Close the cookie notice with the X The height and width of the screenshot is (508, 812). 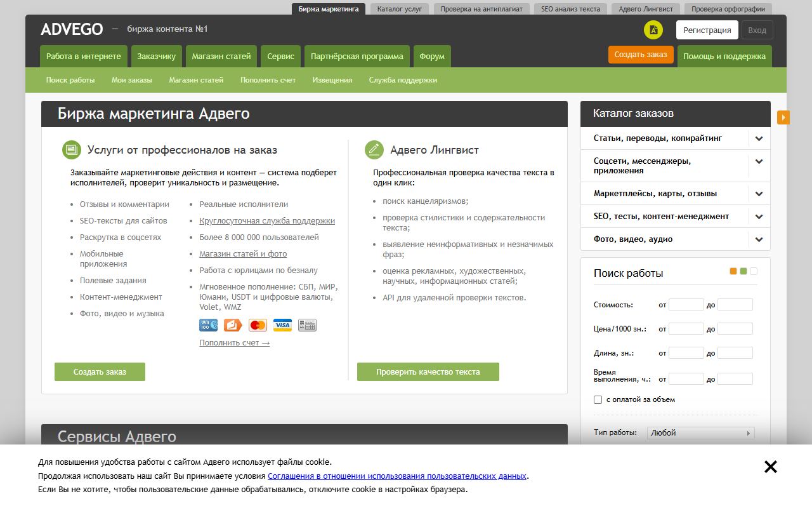(771, 467)
